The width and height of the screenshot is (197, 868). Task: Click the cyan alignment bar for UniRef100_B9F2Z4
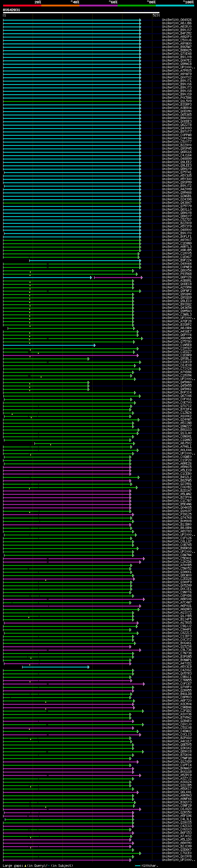point(85,260)
